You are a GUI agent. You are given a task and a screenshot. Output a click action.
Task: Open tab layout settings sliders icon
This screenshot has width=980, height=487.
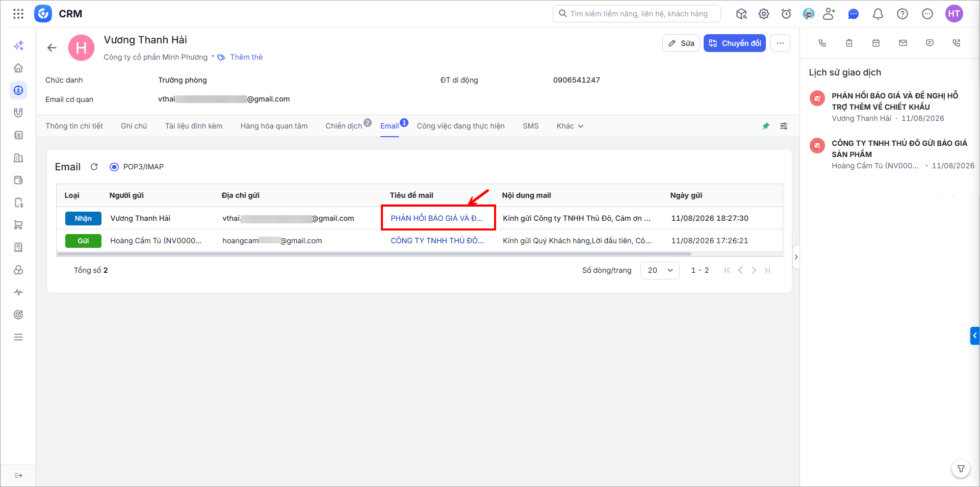[x=784, y=126]
